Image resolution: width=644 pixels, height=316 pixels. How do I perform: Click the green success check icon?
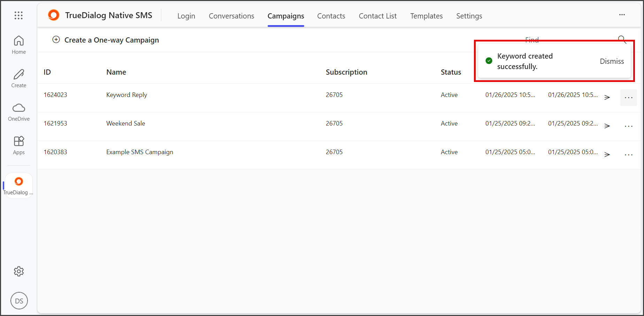489,61
